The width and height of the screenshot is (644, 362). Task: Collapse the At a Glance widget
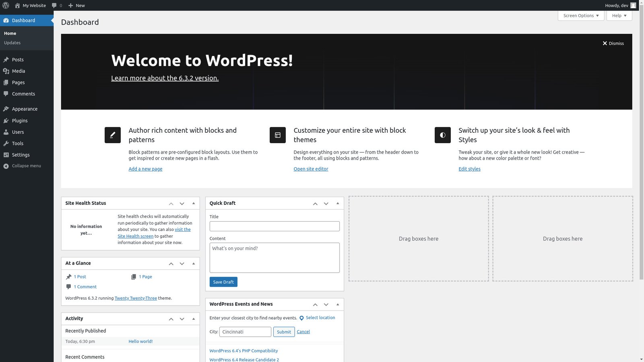point(194,263)
